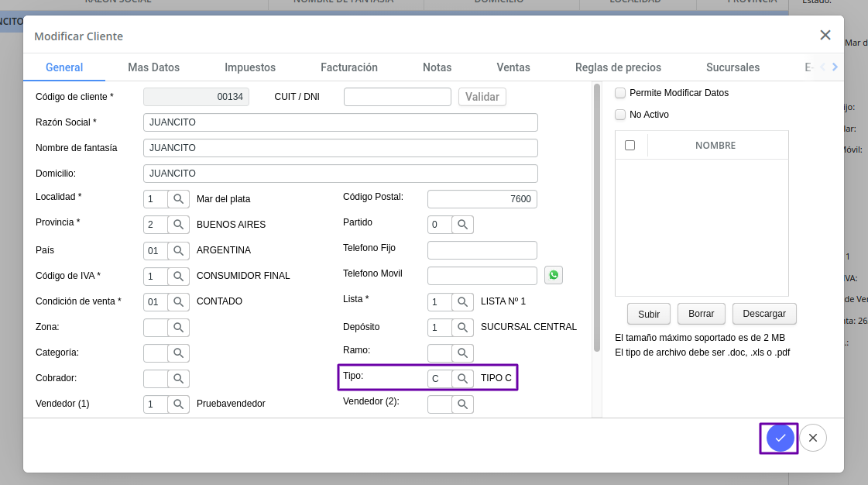Open the Reglas de precios tab
This screenshot has height=485, width=868.
pyautogui.click(x=619, y=67)
